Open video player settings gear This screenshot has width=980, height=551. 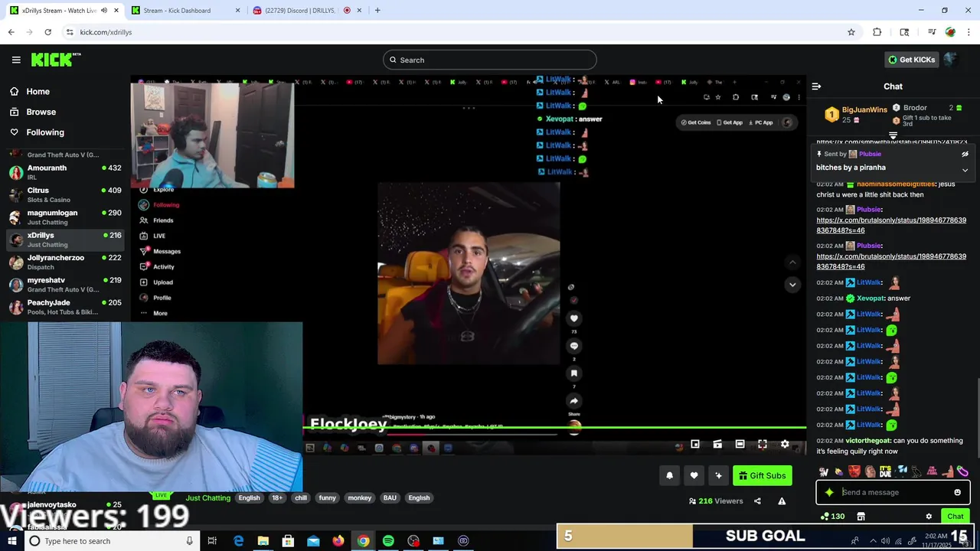785,444
